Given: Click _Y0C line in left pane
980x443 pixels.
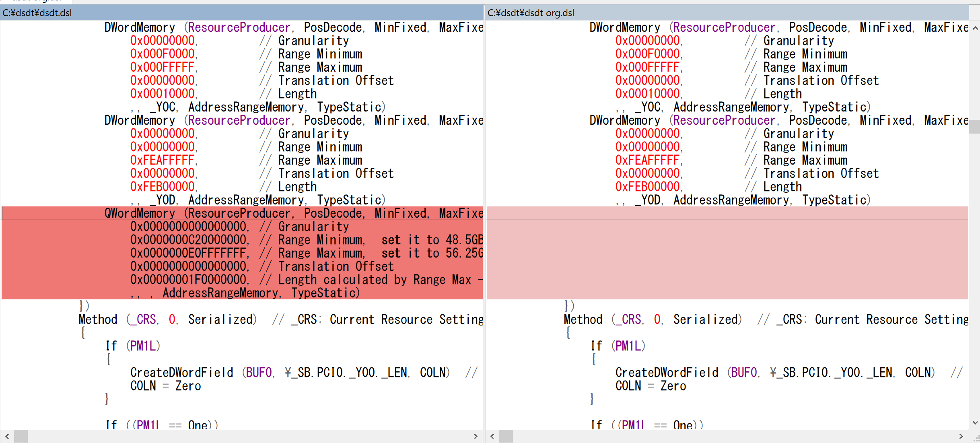Looking at the screenshot, I should tap(258, 107).
